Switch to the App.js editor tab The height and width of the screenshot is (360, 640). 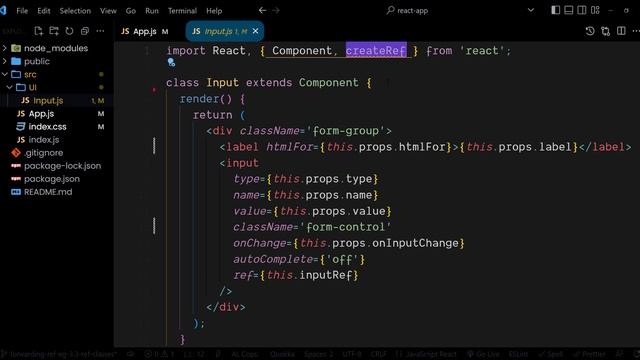point(145,31)
